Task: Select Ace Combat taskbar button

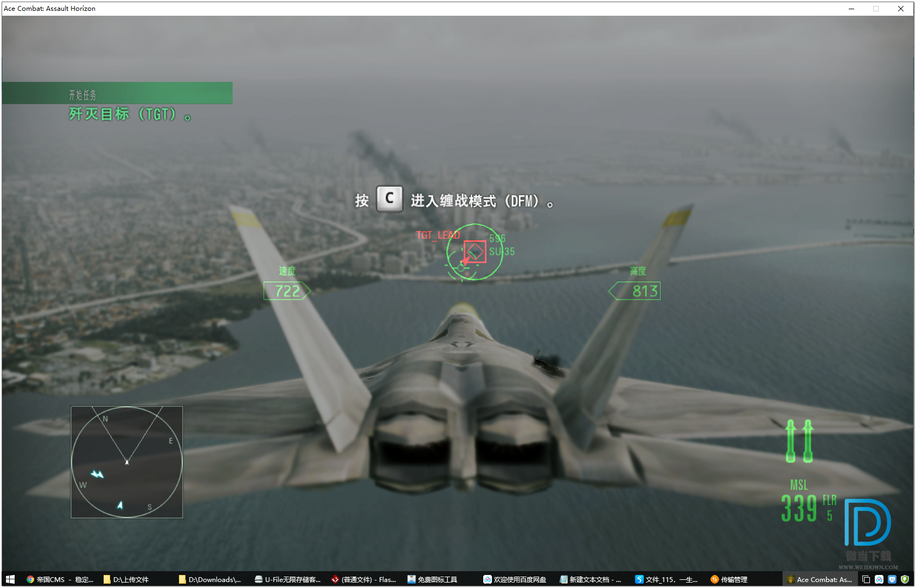Action: click(820, 579)
